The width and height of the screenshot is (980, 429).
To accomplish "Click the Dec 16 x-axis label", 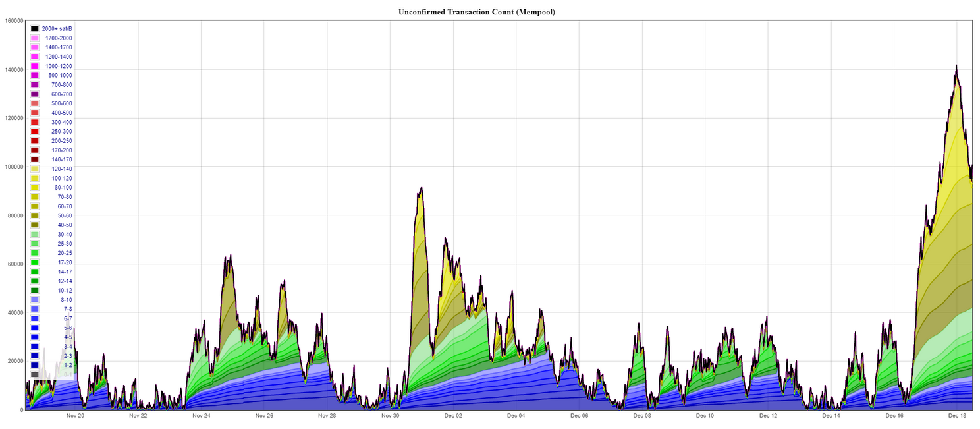I will [894, 416].
